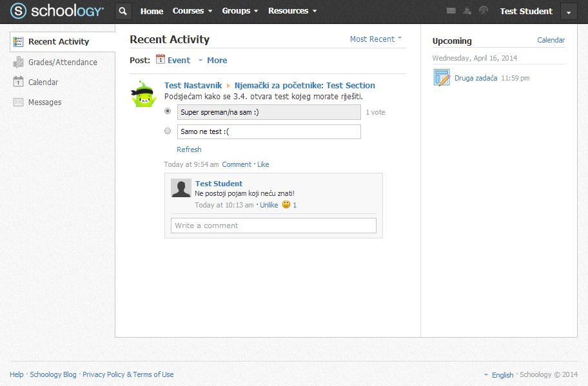This screenshot has width=588, height=386.
Task: Select the "Super spreman/na sam :)" poll option
Action: pos(168,111)
